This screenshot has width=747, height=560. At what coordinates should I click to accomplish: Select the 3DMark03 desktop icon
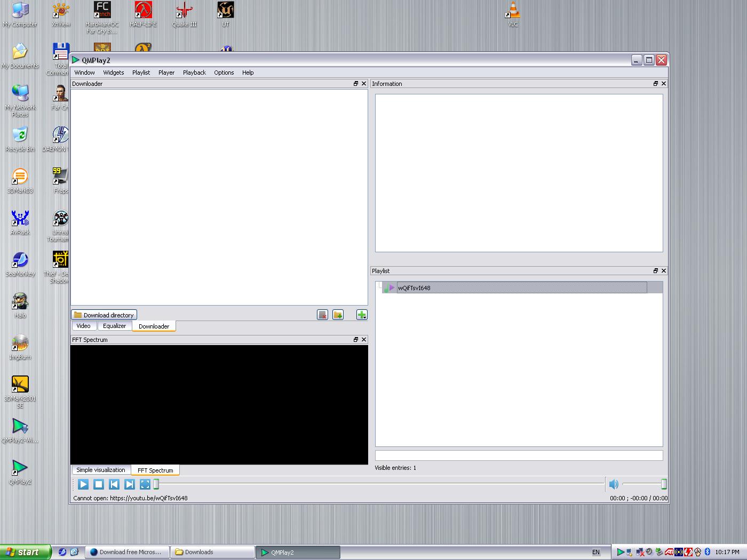click(20, 181)
